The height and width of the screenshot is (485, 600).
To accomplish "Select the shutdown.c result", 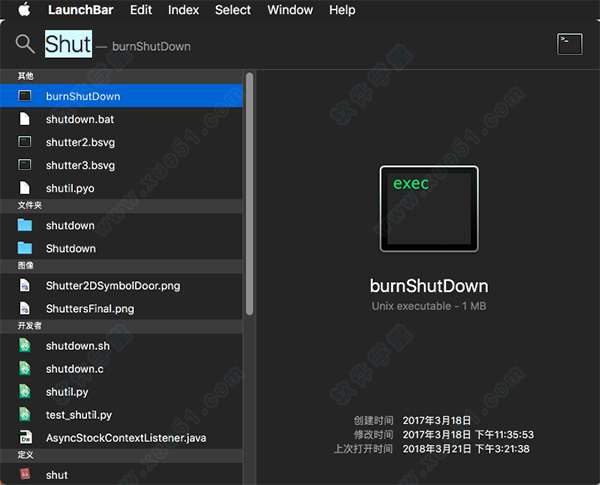I will tap(121, 368).
